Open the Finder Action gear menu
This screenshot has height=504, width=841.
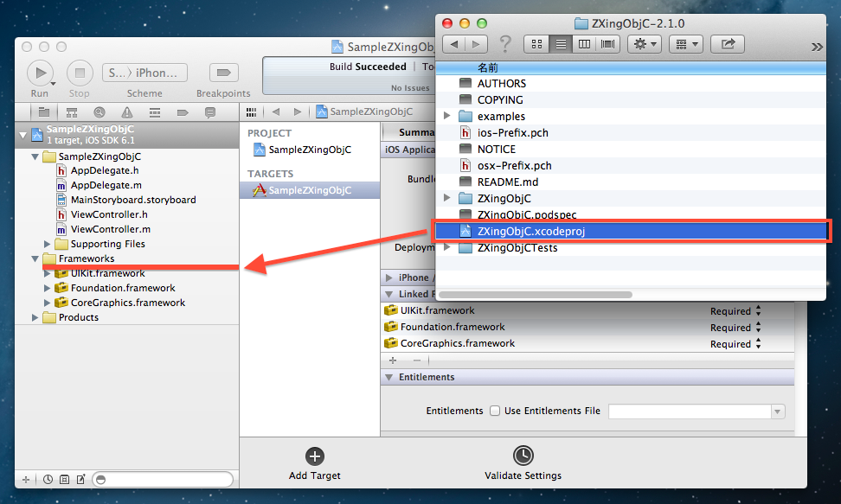click(645, 44)
